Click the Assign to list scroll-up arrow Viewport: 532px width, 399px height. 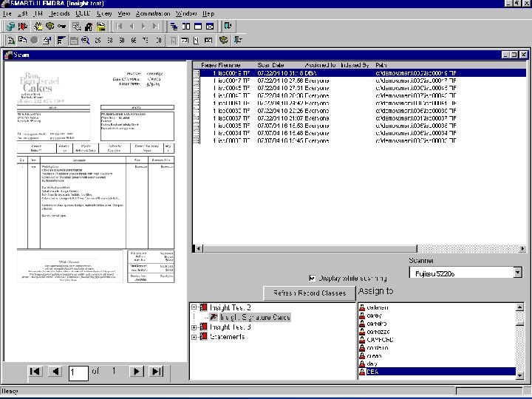pos(519,307)
